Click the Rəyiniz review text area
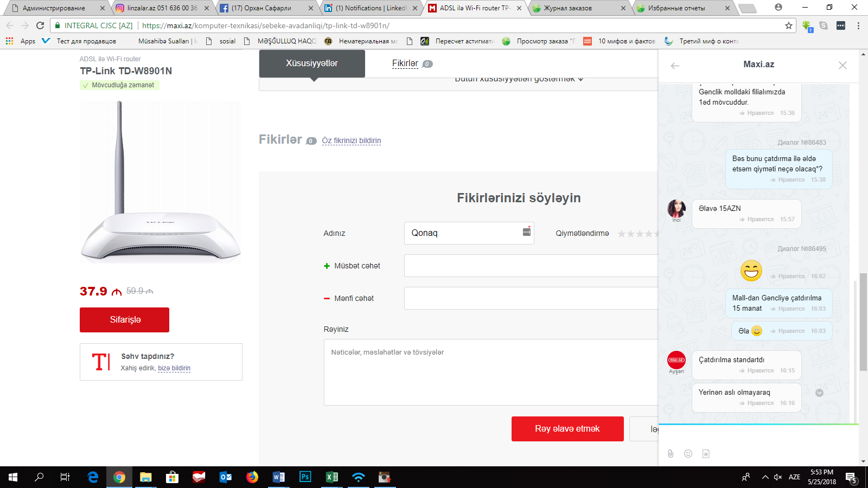This screenshot has height=488, width=868. coord(492,373)
